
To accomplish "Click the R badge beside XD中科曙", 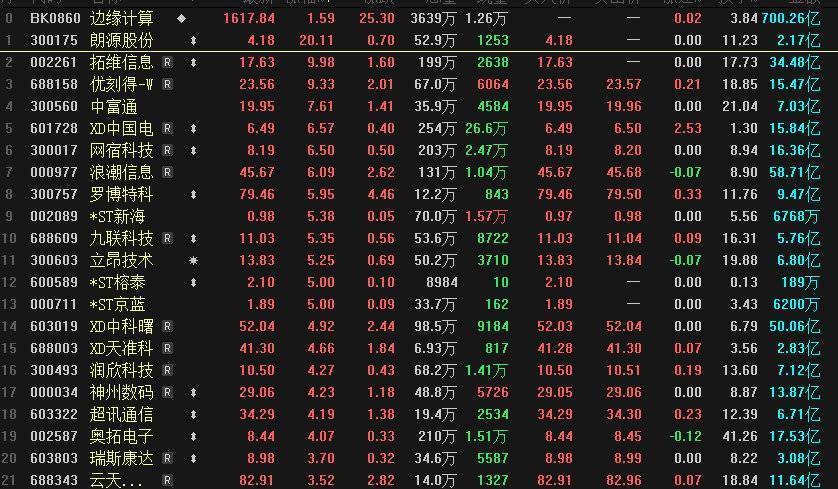I will pyautogui.click(x=167, y=326).
